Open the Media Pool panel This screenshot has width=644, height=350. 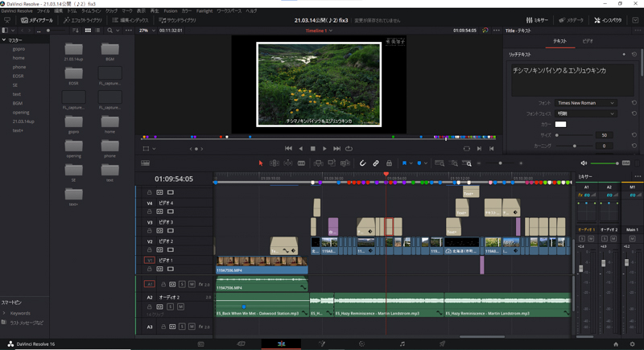click(x=37, y=20)
